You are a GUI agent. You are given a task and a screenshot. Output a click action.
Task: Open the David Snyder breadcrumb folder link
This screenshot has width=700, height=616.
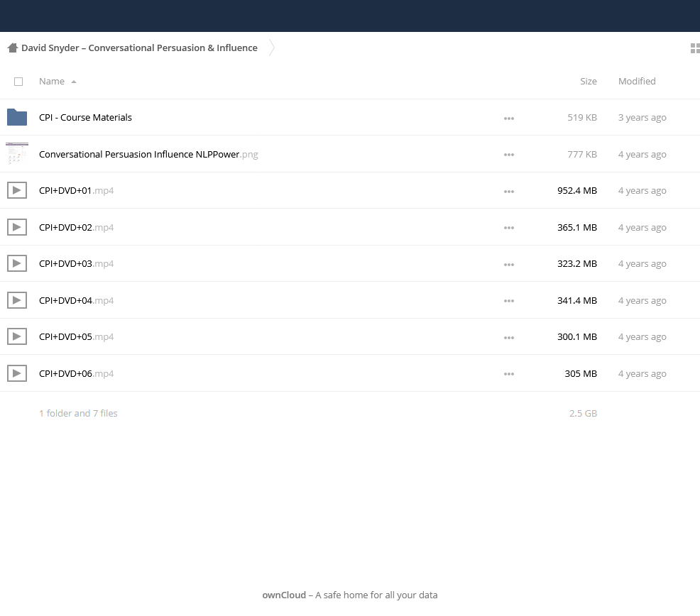click(x=139, y=48)
